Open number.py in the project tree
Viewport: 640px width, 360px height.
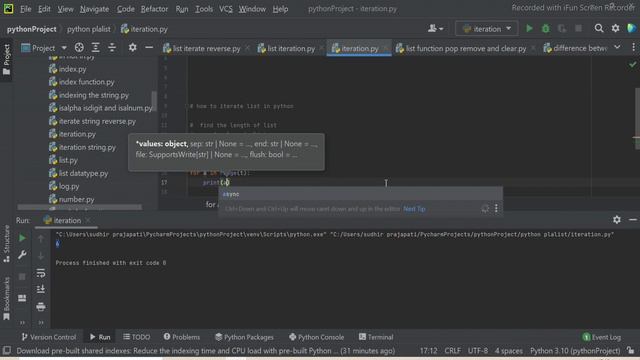(71, 200)
